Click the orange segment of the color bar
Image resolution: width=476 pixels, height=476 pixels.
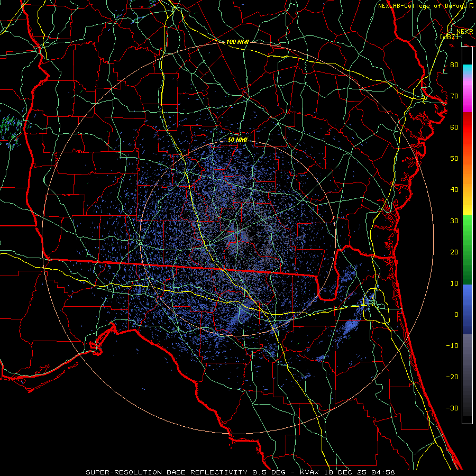pos(467,170)
